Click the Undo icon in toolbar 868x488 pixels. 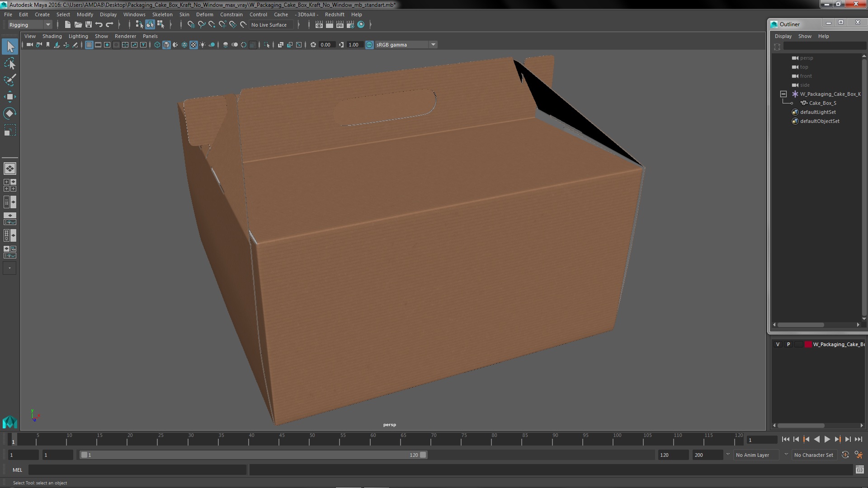click(x=99, y=25)
